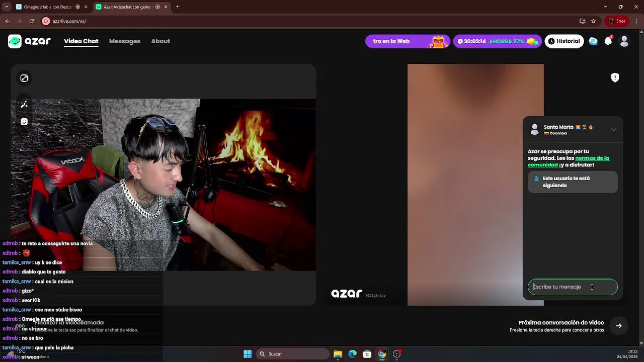Click chat message 'no se bro'
644x362 pixels.
pyautogui.click(x=32, y=338)
